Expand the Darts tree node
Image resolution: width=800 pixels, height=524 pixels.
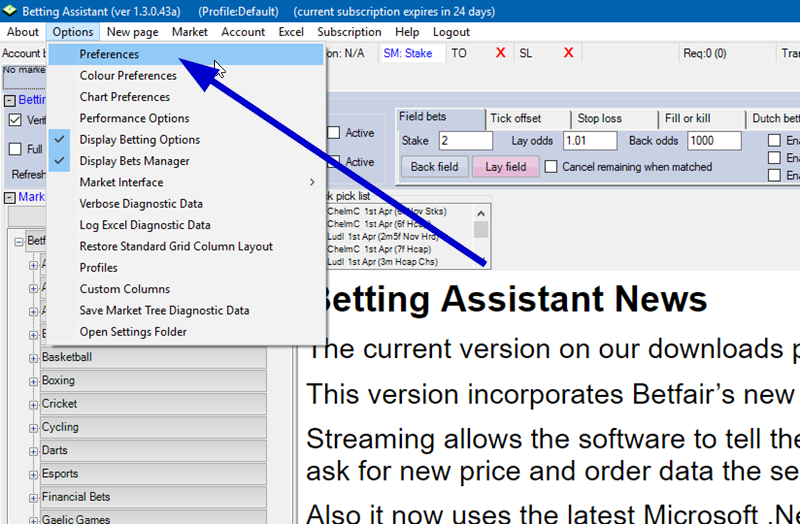coord(33,452)
